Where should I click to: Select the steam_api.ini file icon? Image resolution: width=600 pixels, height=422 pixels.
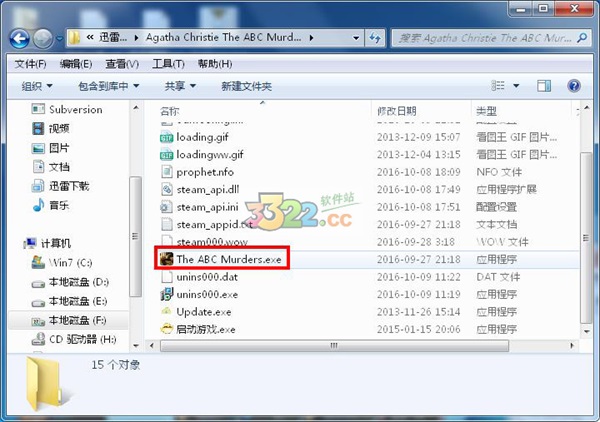pos(166,207)
